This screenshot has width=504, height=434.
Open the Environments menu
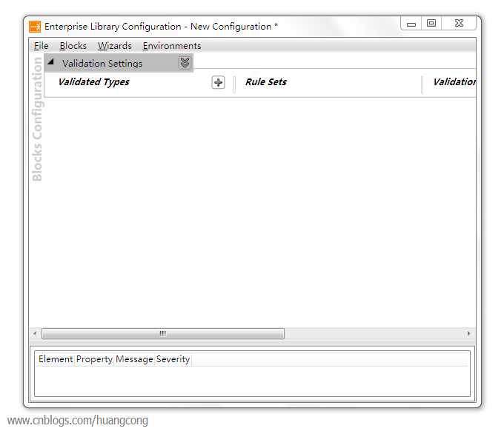click(172, 46)
